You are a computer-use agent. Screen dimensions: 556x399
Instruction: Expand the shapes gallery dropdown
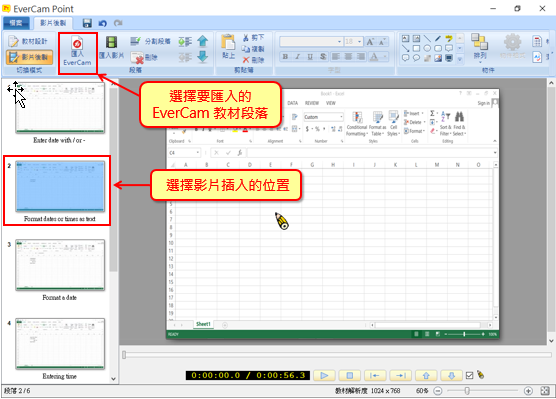pyautogui.click(x=460, y=59)
